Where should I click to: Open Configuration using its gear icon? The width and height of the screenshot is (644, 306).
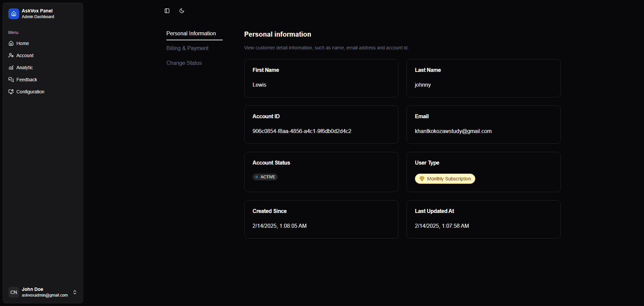[11, 92]
